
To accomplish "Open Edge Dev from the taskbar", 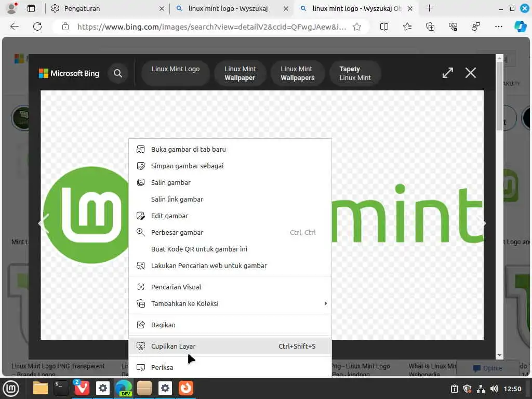I will click(x=124, y=389).
